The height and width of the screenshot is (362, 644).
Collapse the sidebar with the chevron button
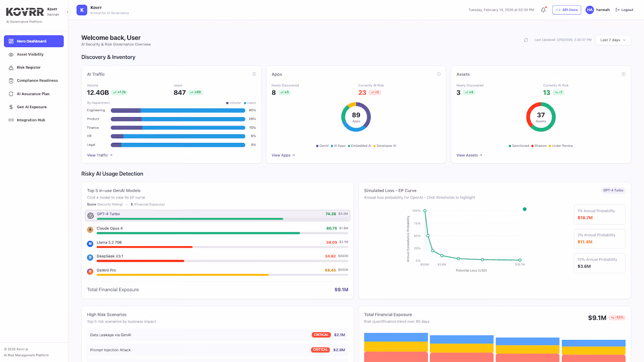pyautogui.click(x=68, y=12)
